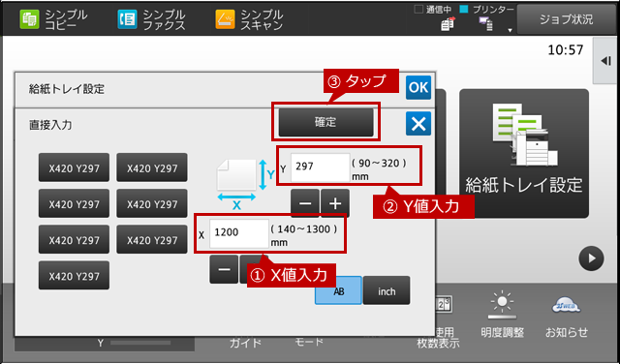The height and width of the screenshot is (364, 620).
Task: Go to next home page arrow
Action: coord(591,258)
